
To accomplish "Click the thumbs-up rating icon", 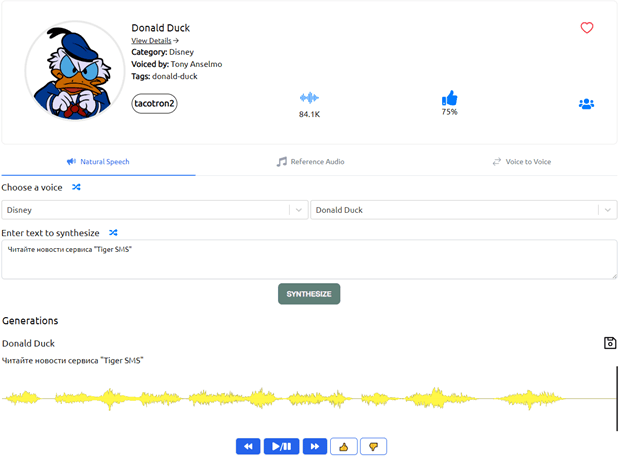I will [450, 98].
